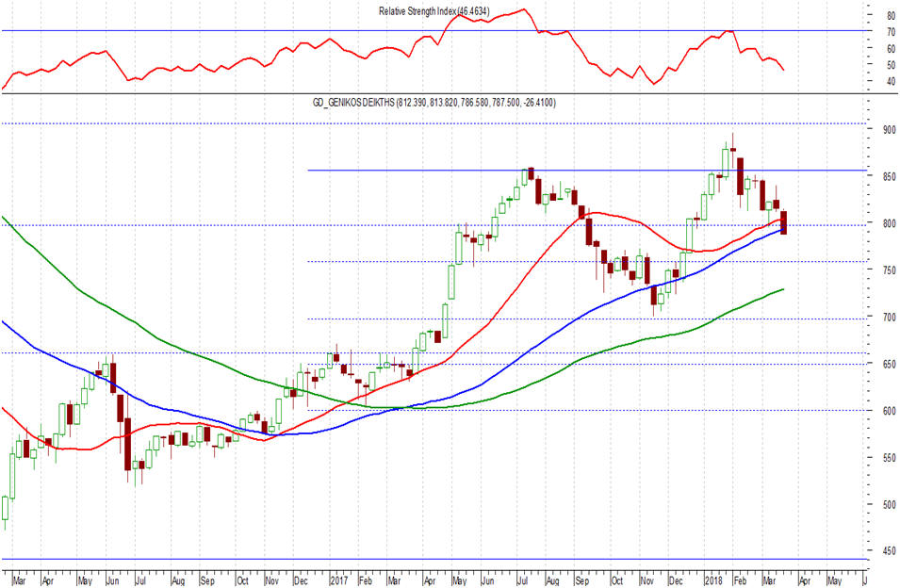Click the Relative Strength Index (46.4634) title

tap(434, 11)
